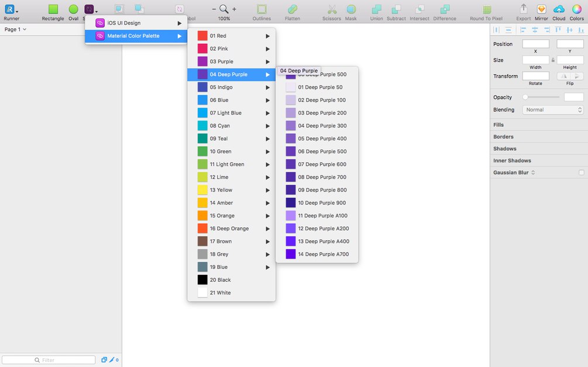Open the iOS UI Design submenu
588x367 pixels.
coord(136,23)
